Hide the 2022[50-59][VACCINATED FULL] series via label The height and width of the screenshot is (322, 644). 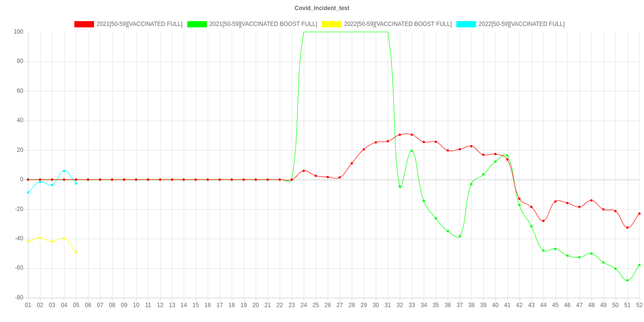[x=521, y=24]
